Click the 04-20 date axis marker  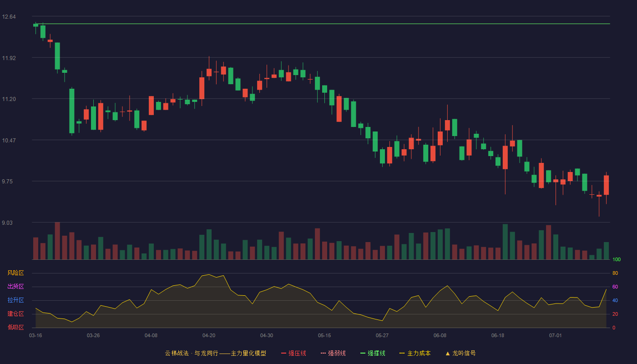(209, 335)
